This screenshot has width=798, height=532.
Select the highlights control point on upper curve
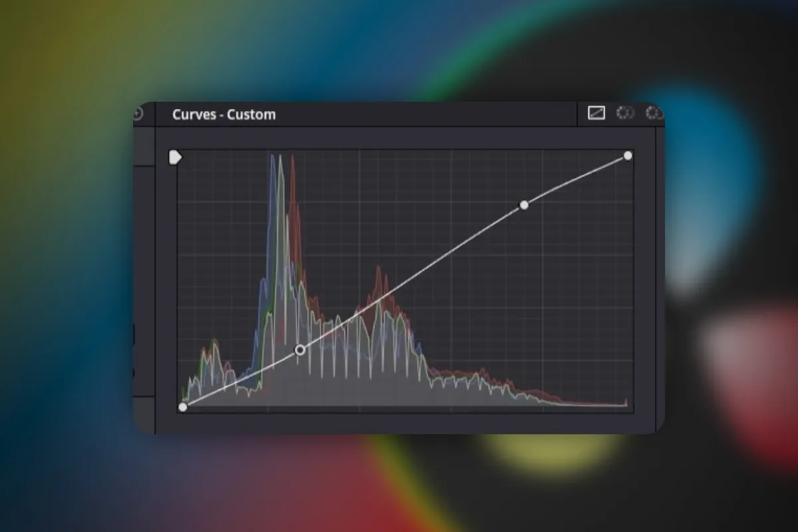(524, 205)
